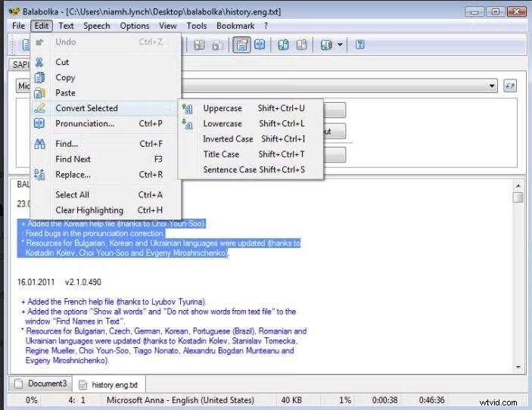
Task: Click the Uppercase icon in the submenu
Action: pyautogui.click(x=188, y=108)
